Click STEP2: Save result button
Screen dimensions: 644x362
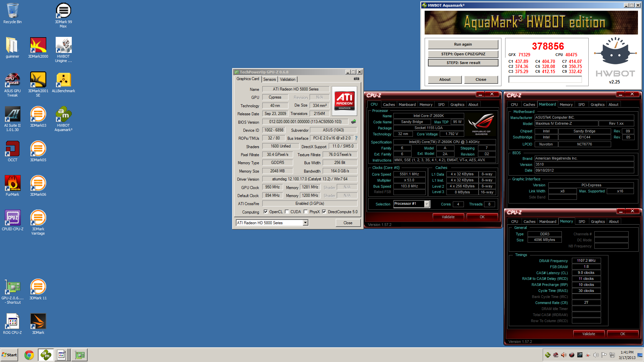[463, 63]
